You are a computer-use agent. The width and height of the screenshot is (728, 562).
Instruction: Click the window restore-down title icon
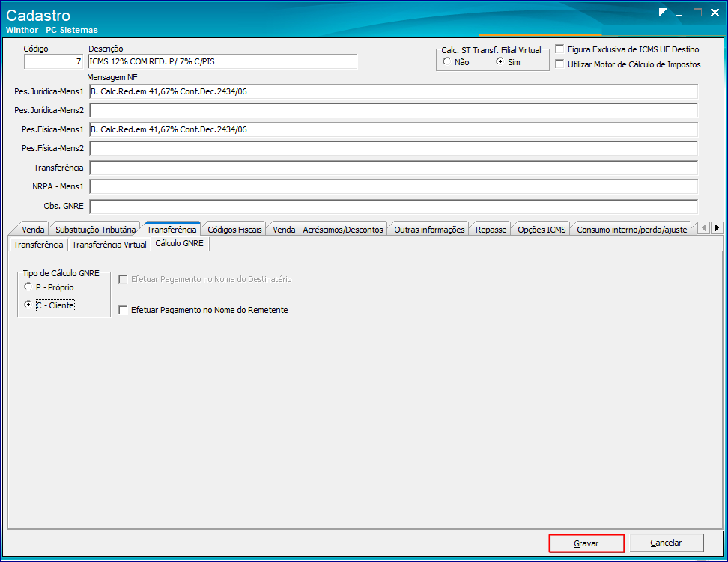point(663,13)
